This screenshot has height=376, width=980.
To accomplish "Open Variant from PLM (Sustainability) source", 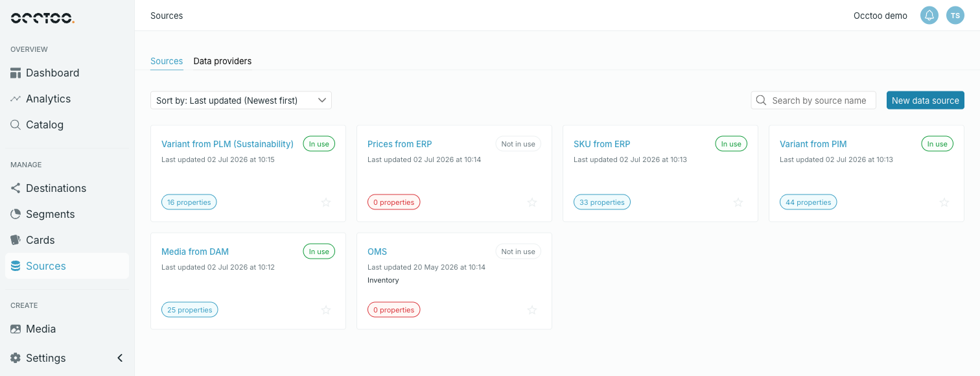I will 227,144.
